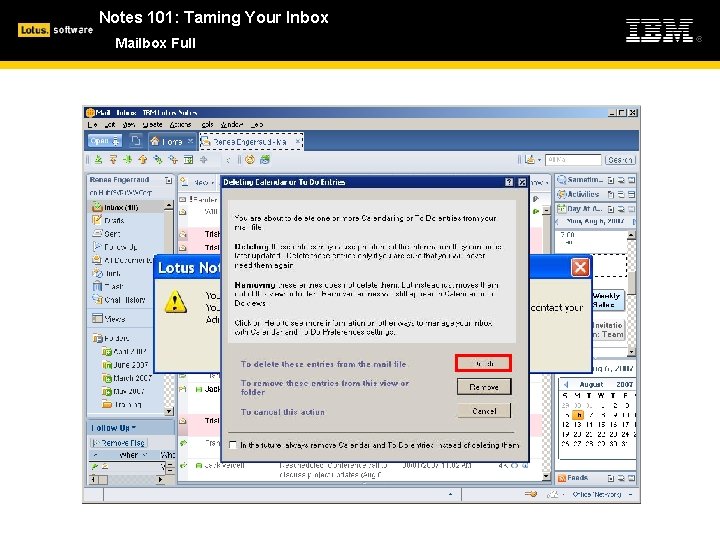The width and height of the screenshot is (720, 540).
Task: Click the calendar toolbar icon
Action: coord(188,160)
